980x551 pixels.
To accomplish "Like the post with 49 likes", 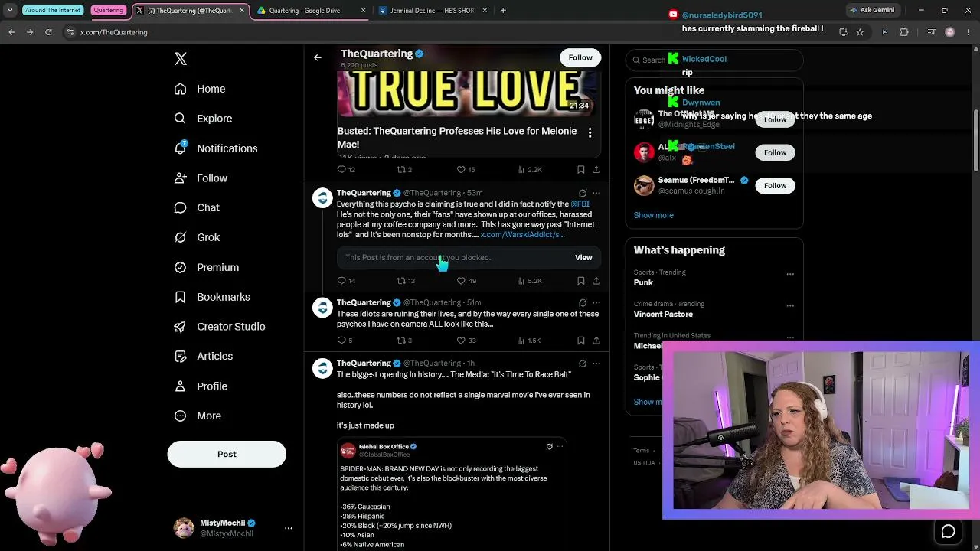I will pyautogui.click(x=465, y=281).
